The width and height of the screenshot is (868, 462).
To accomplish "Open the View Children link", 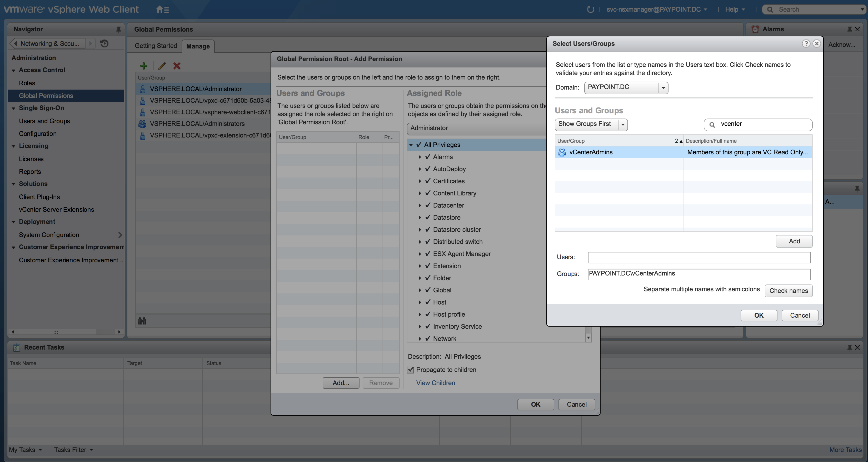I will click(x=435, y=383).
